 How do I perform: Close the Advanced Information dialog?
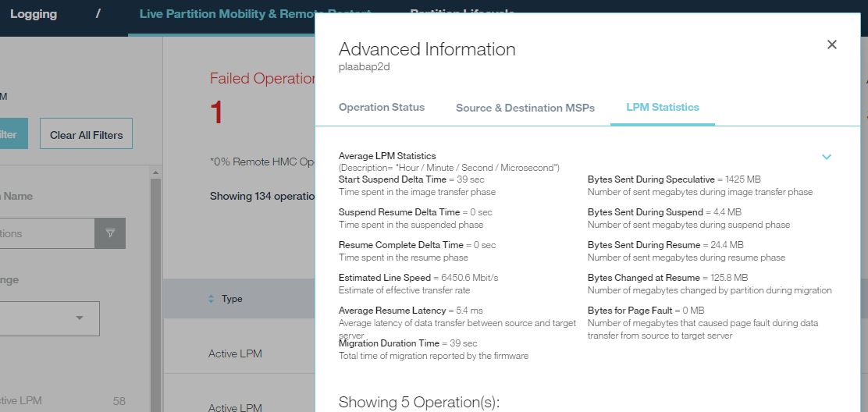831,44
